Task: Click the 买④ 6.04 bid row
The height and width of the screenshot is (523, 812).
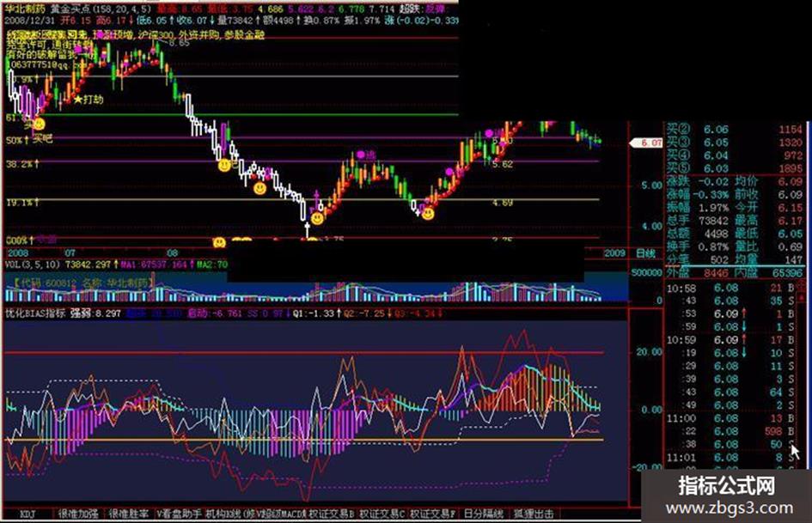Action: 735,155
